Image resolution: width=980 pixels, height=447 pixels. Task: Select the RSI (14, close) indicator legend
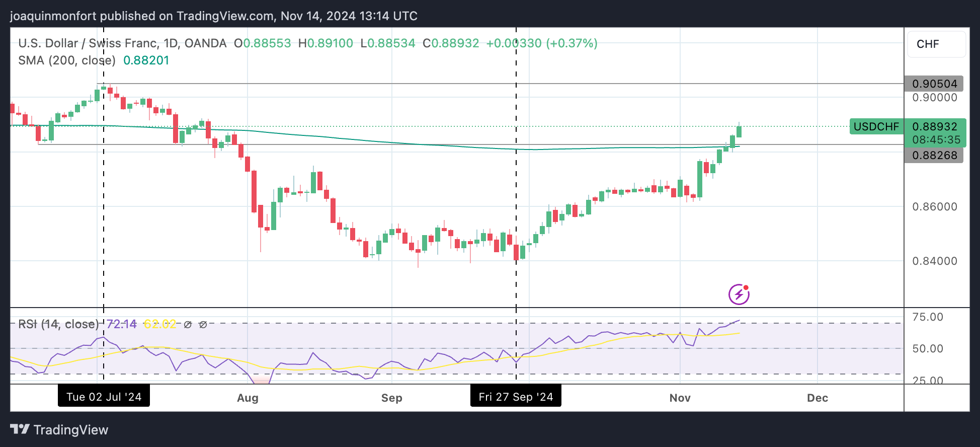click(x=58, y=324)
